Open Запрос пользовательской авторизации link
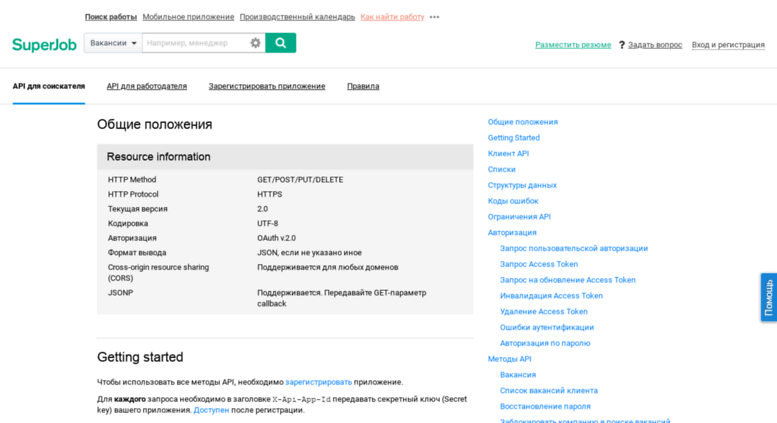Viewport: 777px width, 423px height. (574, 249)
